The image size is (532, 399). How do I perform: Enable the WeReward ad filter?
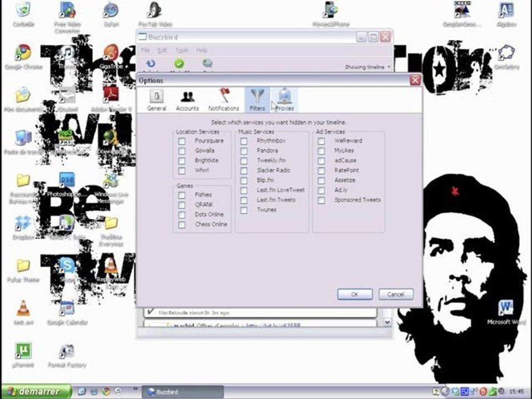point(321,141)
